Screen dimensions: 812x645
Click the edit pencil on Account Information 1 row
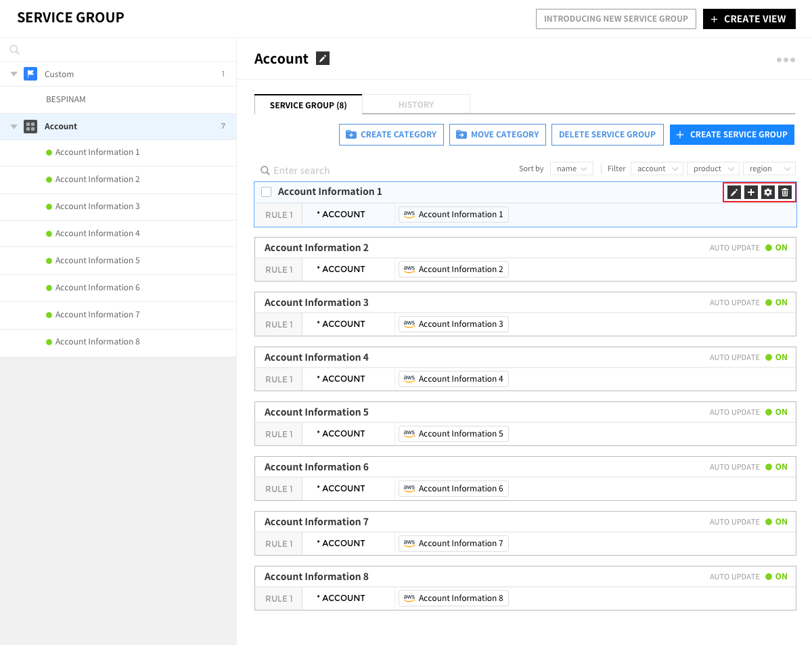[734, 192]
